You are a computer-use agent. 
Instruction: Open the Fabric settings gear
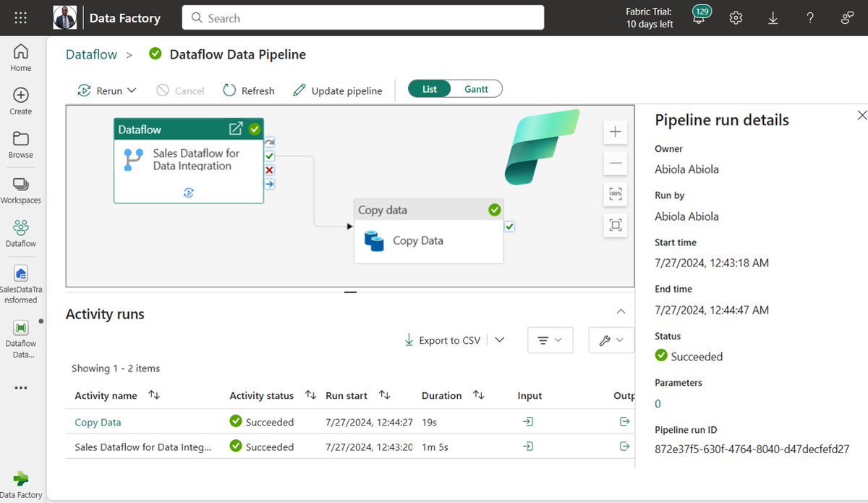736,17
